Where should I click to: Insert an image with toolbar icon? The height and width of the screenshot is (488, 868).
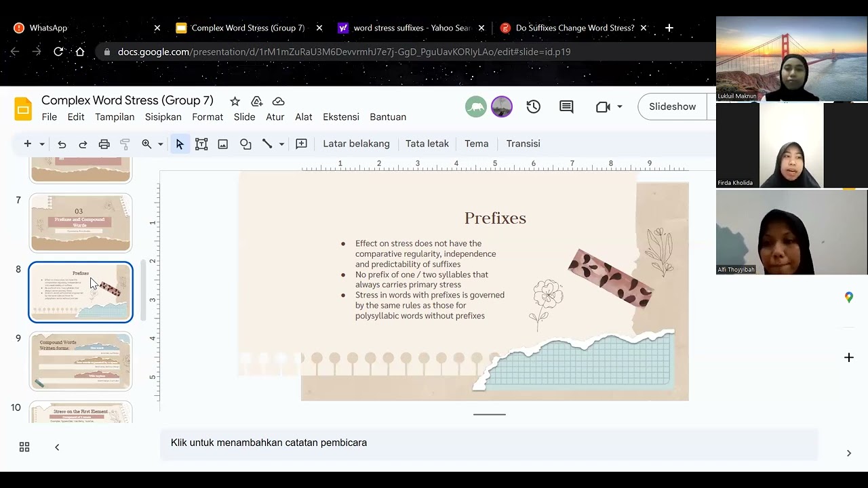point(222,144)
